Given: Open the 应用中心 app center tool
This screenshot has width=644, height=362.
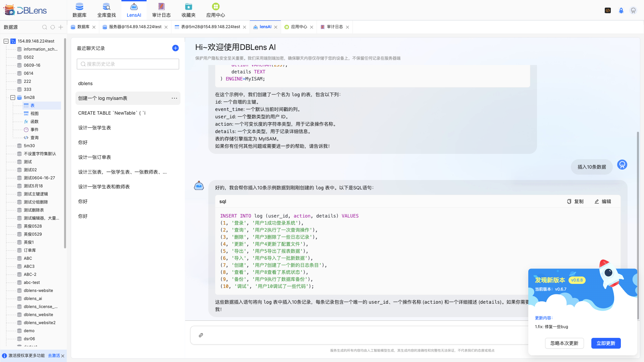Looking at the screenshot, I should coord(215,9).
